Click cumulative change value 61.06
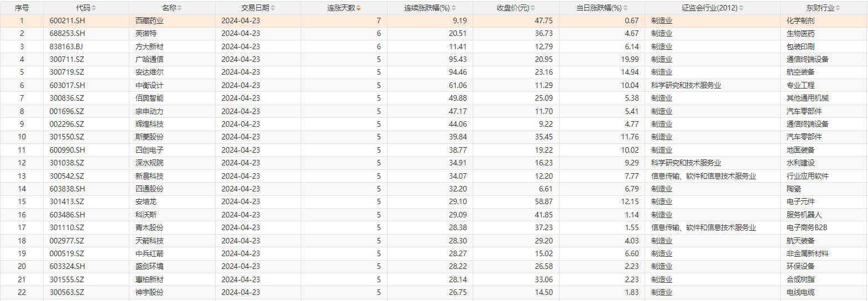Screen dimensions: 868x301 click(x=458, y=85)
